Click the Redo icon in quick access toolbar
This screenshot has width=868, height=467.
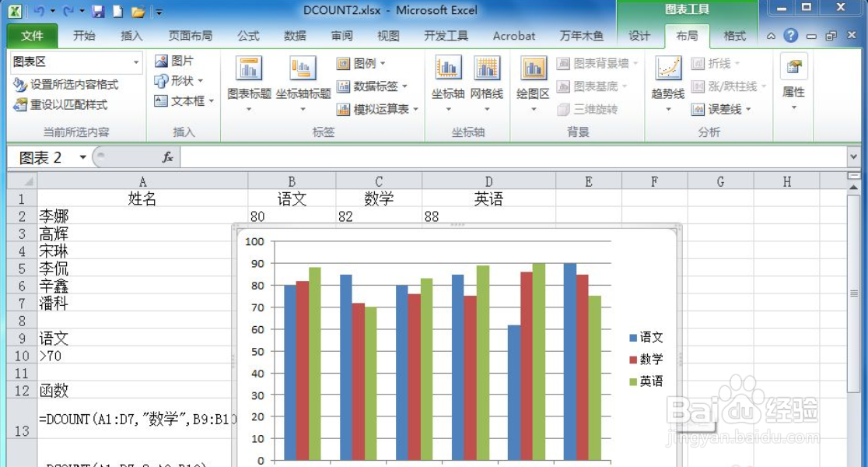68,11
